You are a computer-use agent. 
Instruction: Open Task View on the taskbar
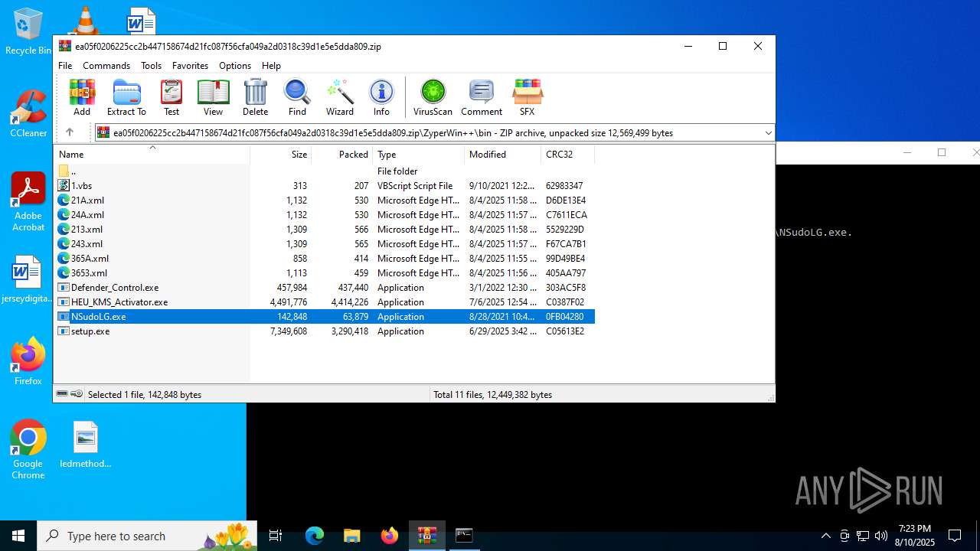[x=276, y=536]
